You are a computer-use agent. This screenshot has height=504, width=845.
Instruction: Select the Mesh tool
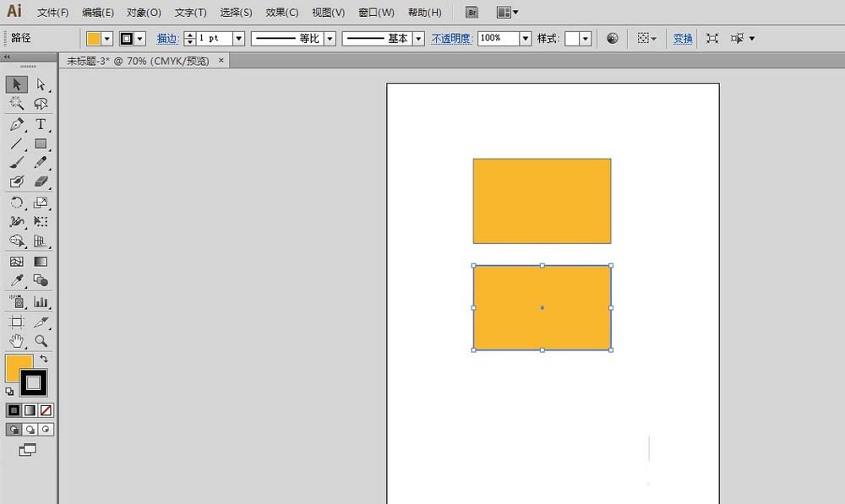17,262
